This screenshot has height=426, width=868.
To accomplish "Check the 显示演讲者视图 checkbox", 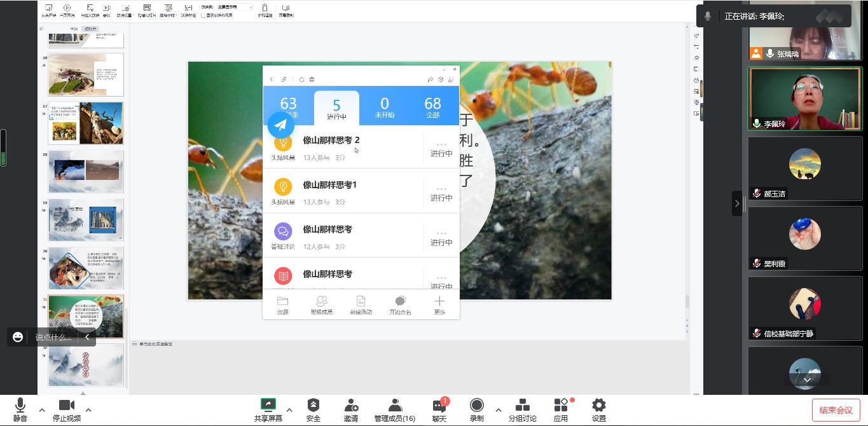I will [203, 15].
